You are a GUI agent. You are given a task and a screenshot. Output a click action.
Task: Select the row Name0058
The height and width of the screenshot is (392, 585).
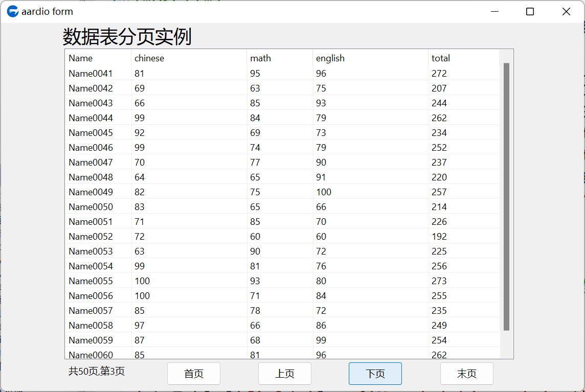coord(282,326)
